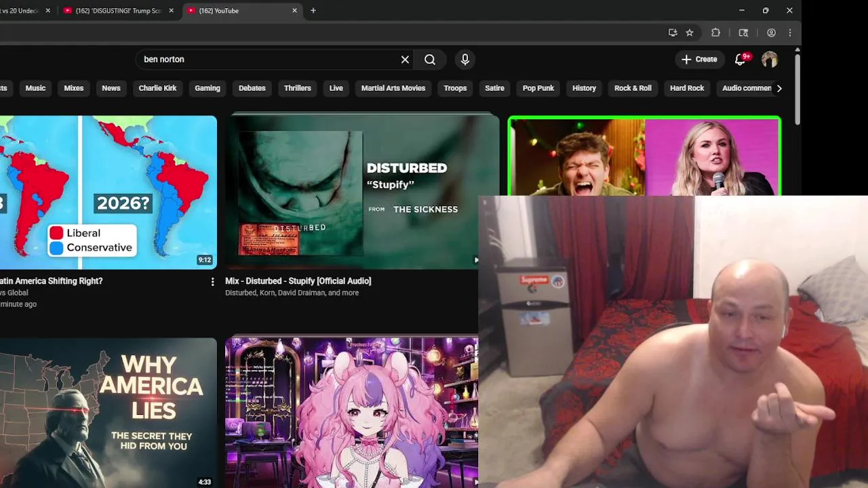Select the Charlie Kirk chip

coord(157,88)
